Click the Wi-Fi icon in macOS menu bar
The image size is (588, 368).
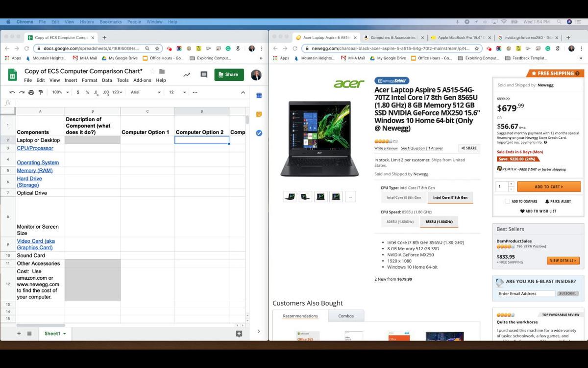(x=503, y=22)
